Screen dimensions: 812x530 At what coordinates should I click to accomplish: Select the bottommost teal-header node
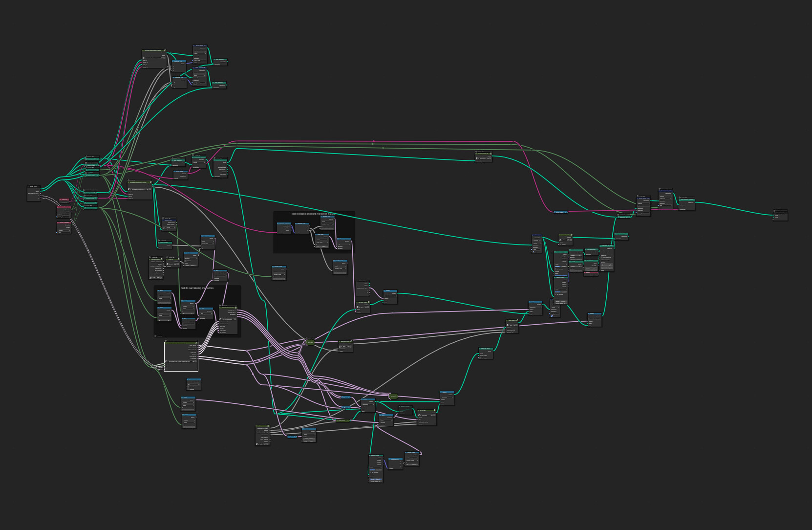click(x=376, y=468)
